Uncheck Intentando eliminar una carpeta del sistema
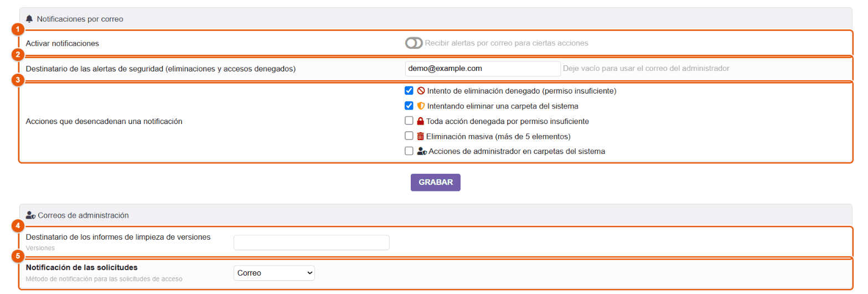The height and width of the screenshot is (294, 868). coord(409,106)
